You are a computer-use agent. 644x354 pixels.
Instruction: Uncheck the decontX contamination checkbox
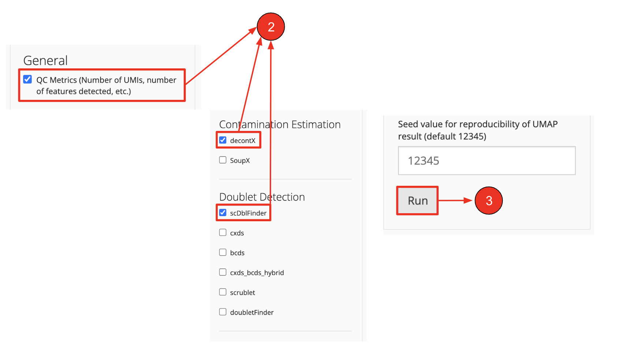point(223,140)
